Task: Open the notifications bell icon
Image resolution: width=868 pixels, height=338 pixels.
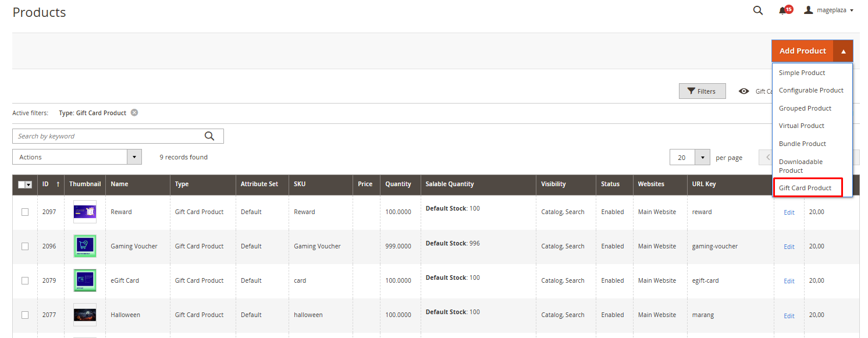Action: [x=783, y=10]
